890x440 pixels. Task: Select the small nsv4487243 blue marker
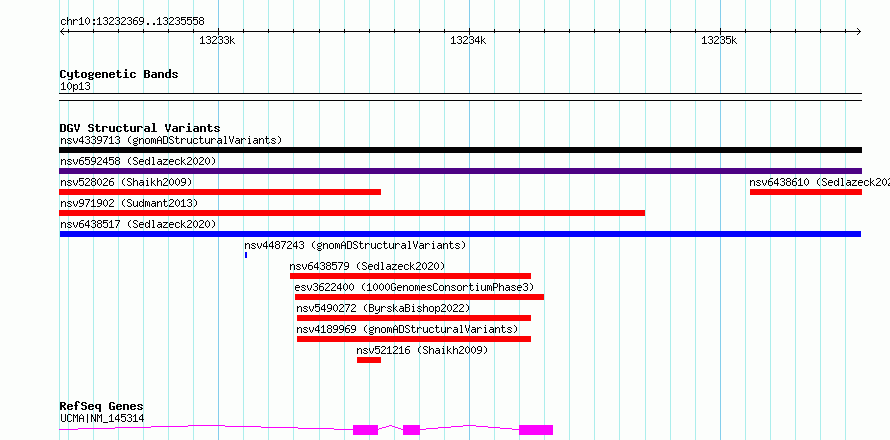point(246,255)
